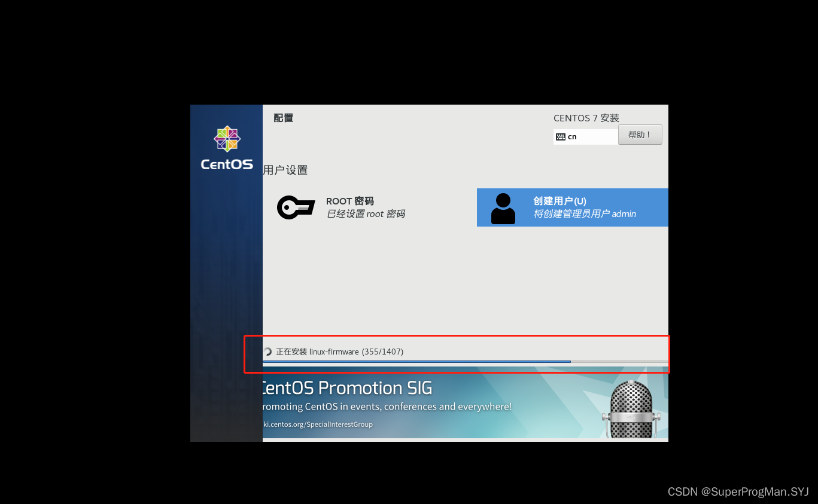Click the cn keyboard layout indicator
The image size is (818, 504).
(x=585, y=136)
